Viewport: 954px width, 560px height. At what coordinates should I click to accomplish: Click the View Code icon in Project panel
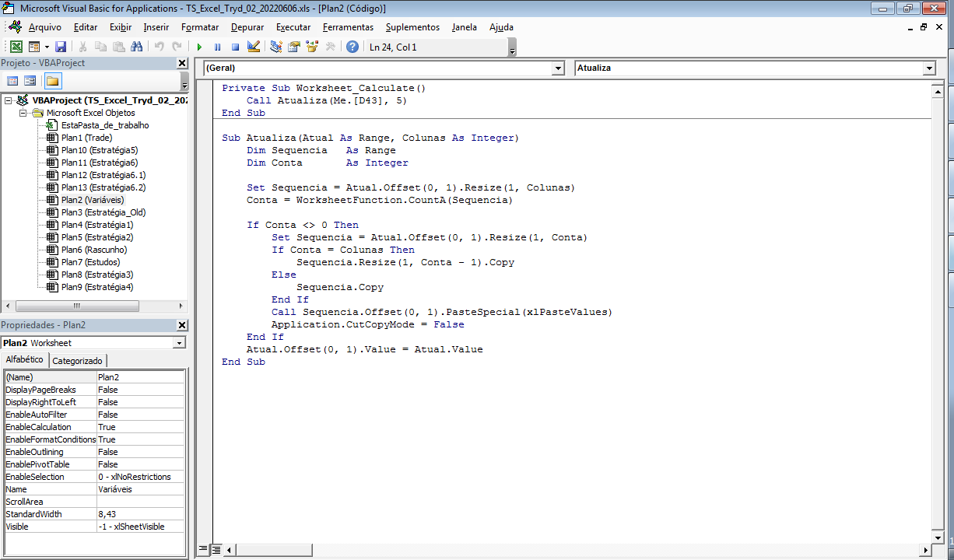[13, 81]
